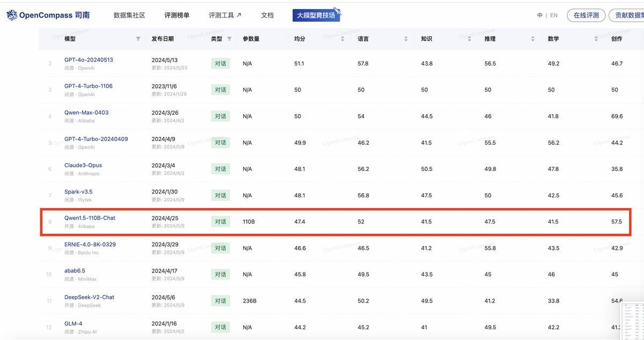Go to 文档 page
The image size is (644, 340).
267,16
